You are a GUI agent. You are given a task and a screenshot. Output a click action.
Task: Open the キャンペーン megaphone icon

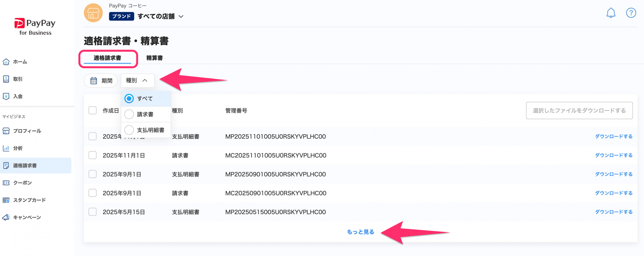(6, 217)
